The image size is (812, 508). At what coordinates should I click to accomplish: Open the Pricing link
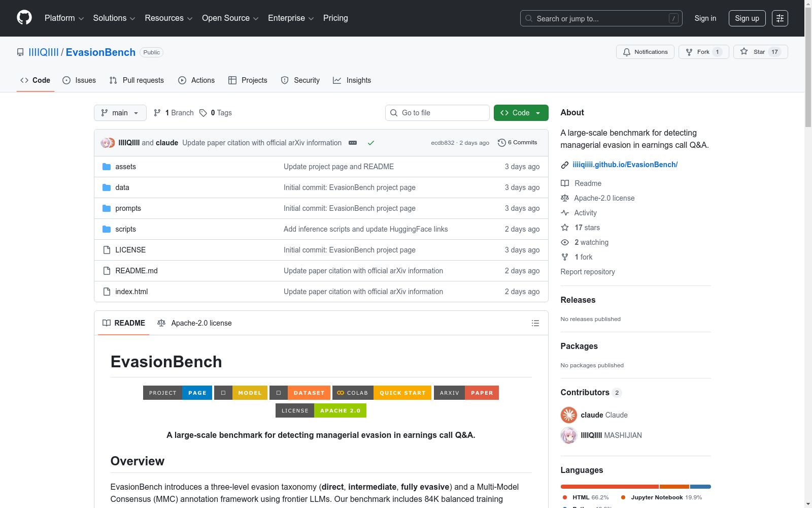(x=335, y=18)
